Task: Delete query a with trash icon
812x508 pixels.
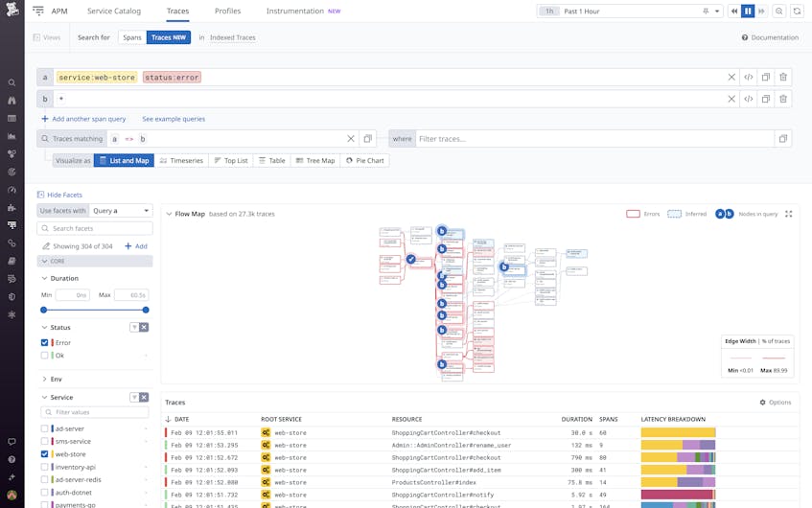Action: [x=783, y=78]
